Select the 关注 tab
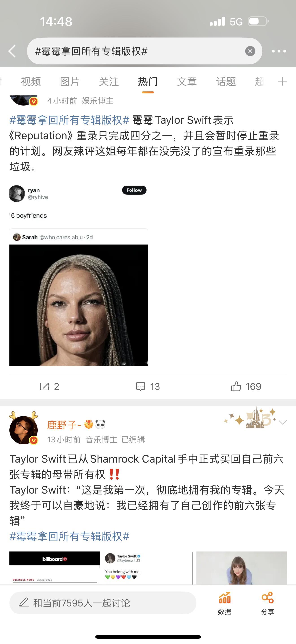296x644 pixels. click(109, 82)
